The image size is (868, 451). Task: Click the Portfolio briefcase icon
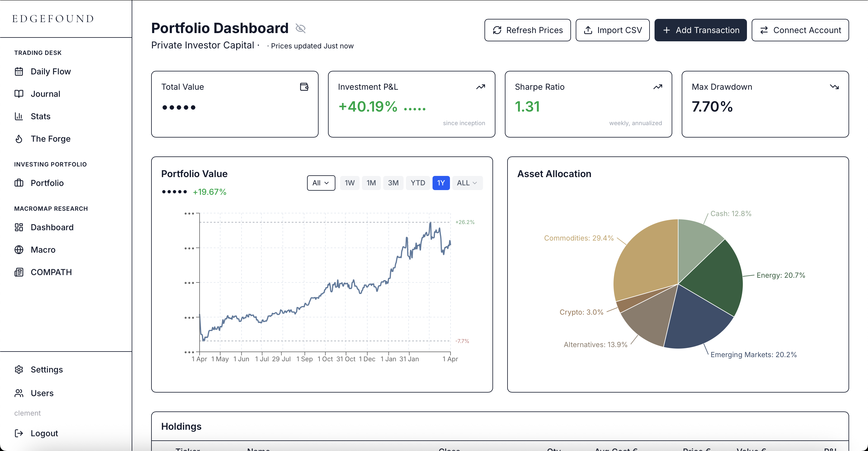click(x=19, y=183)
